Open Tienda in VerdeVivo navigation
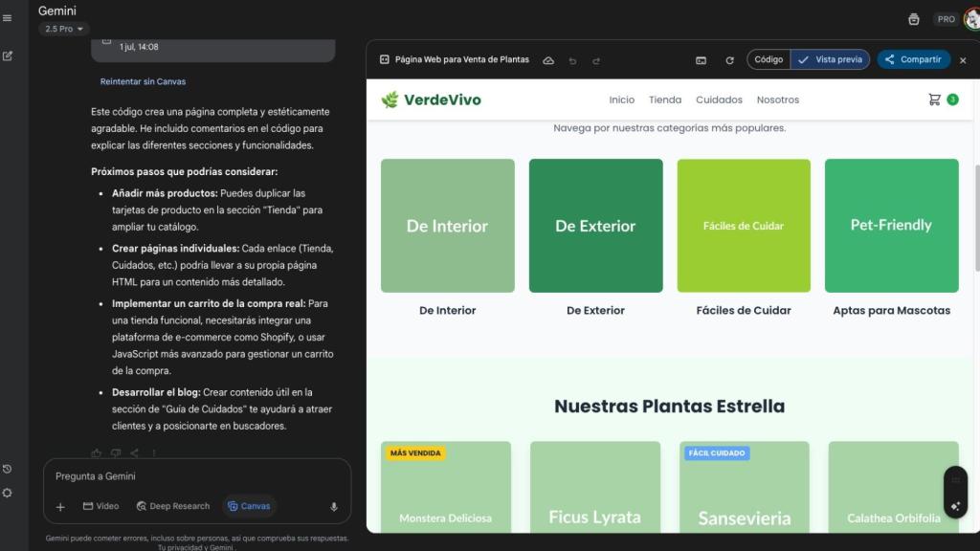 click(665, 99)
